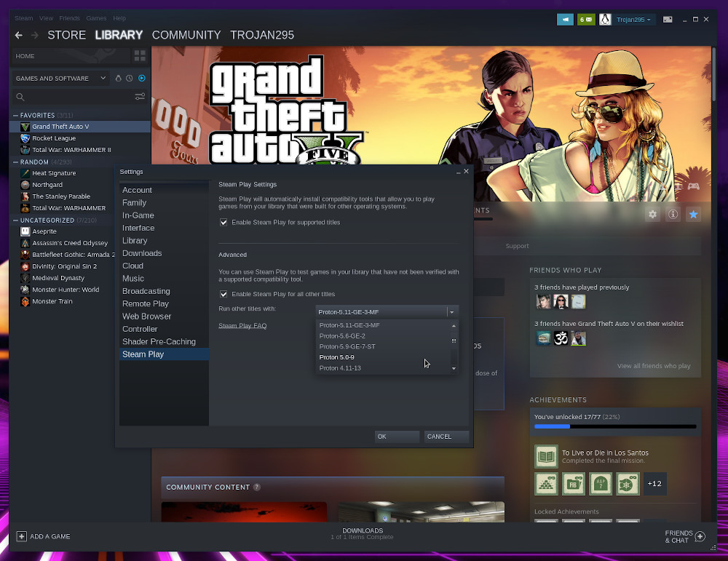Go forward with the right arrow
This screenshot has height=561, width=728.
(x=35, y=35)
